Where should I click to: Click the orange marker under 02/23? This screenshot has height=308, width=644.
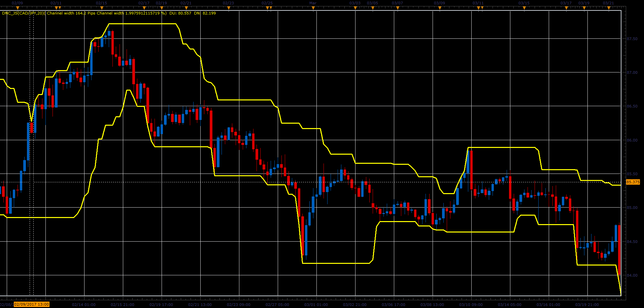tap(228, 8)
